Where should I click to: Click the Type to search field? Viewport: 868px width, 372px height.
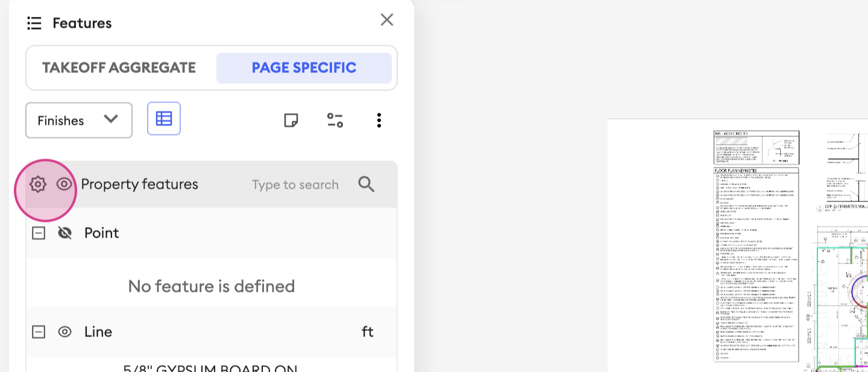(x=295, y=184)
